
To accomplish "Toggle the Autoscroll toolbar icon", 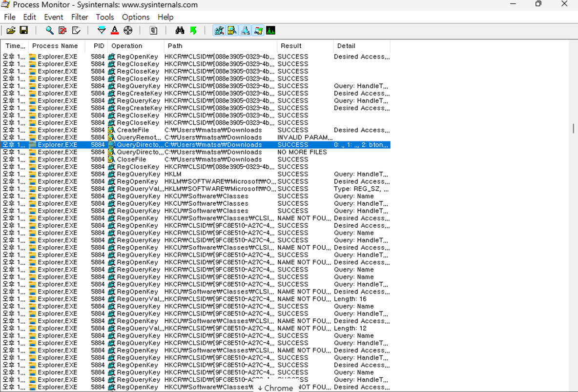I will point(62,31).
